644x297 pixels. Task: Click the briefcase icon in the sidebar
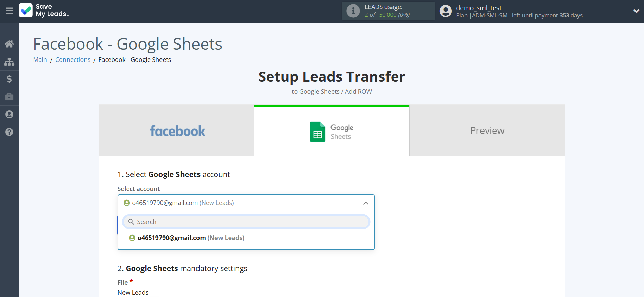pos(9,97)
